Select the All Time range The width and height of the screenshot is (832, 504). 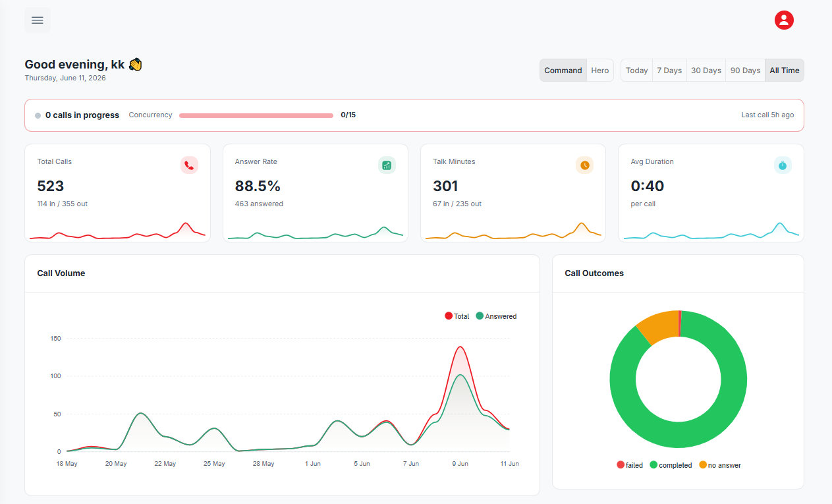785,70
